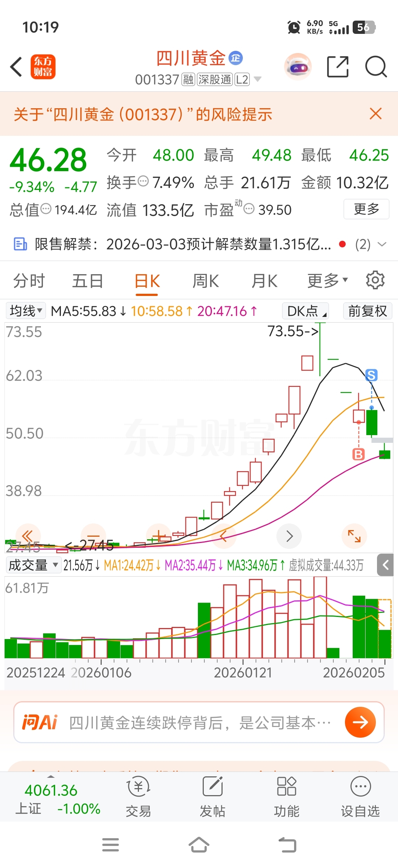
Task: Open the AI robot assistant avatar
Action: pos(298,67)
